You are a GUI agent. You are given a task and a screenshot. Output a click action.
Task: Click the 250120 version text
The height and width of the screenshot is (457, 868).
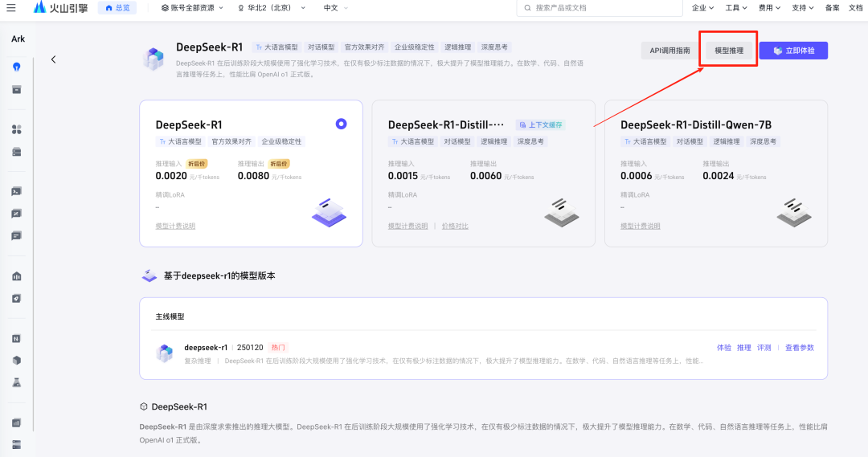coord(250,348)
